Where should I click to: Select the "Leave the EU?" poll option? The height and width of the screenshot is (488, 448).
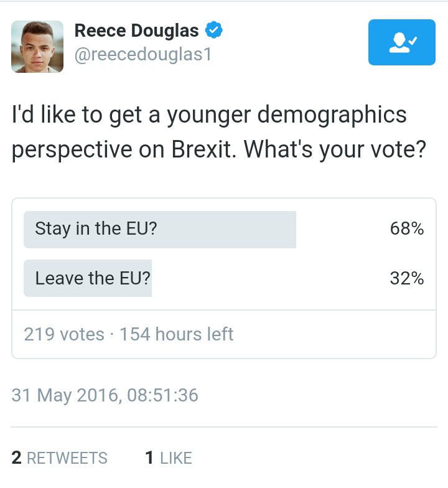[x=93, y=278]
